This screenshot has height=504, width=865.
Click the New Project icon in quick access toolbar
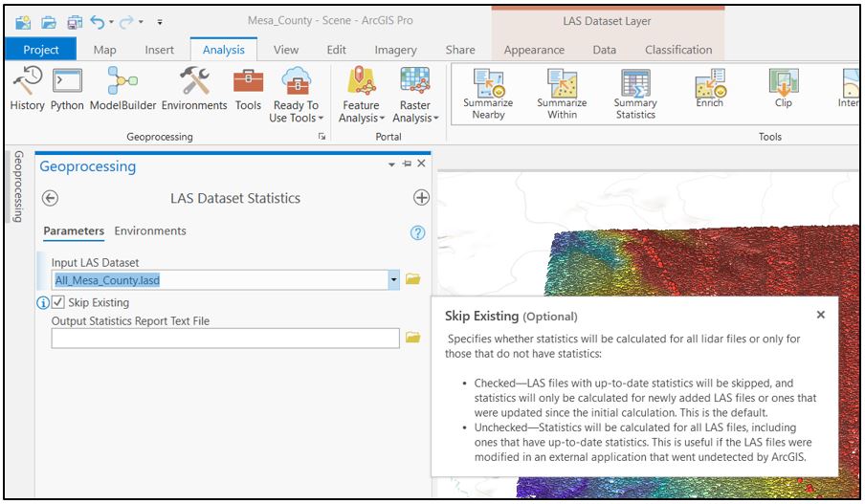tap(23, 22)
